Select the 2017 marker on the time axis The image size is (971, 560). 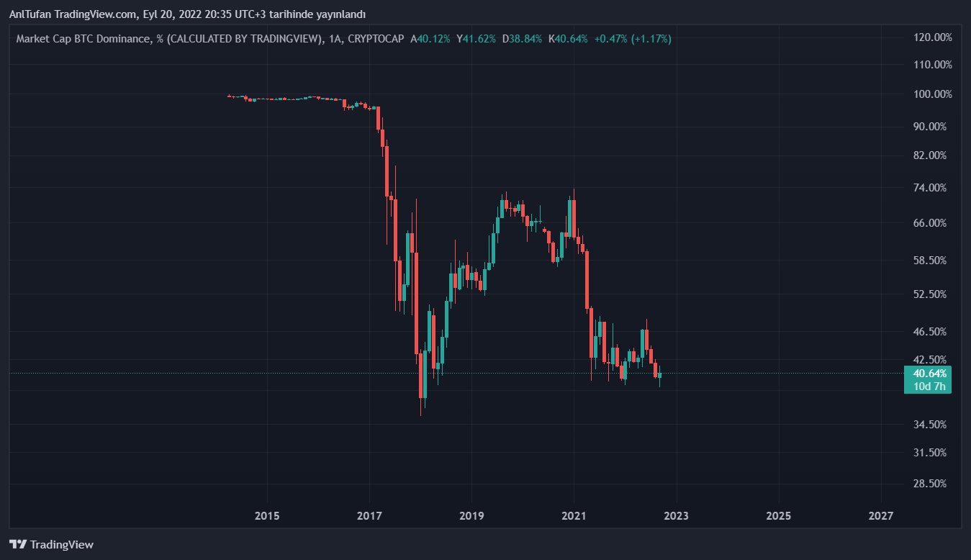click(x=369, y=516)
